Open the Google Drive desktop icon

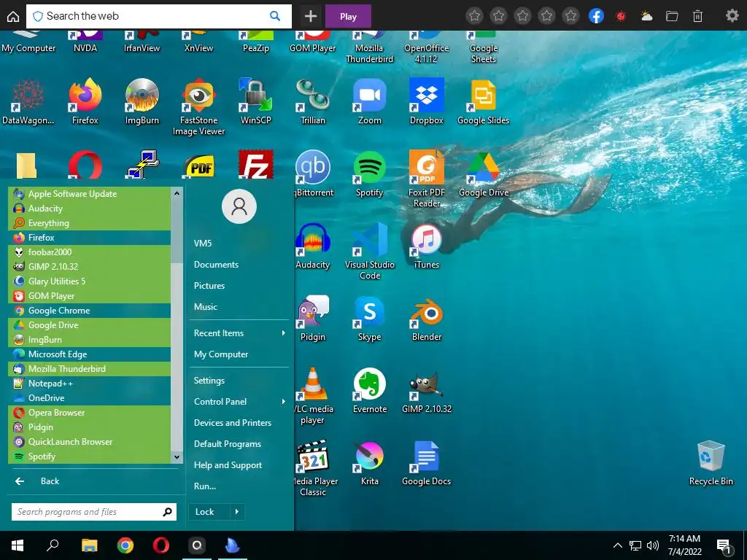click(483, 174)
